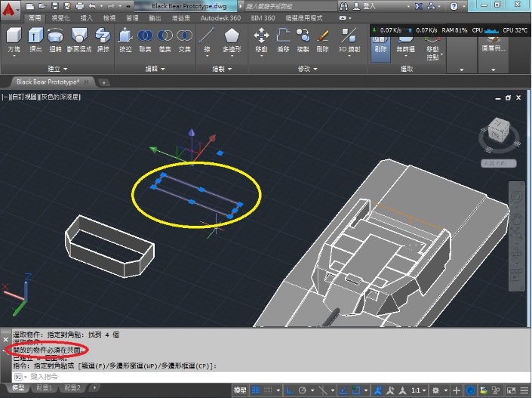532x398 pixels.
Task: Switch to the 視覺化 (Visualize) ribbon tab
Action: 60,18
